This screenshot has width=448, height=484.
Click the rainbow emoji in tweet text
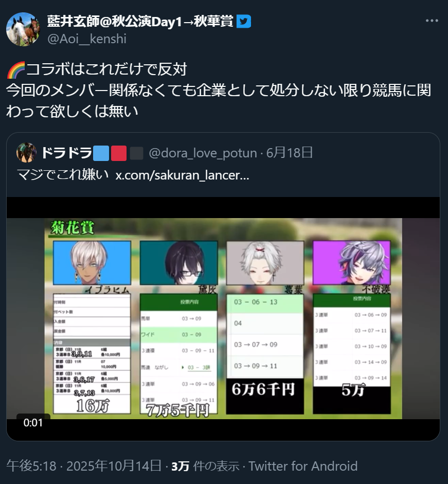[x=16, y=69]
